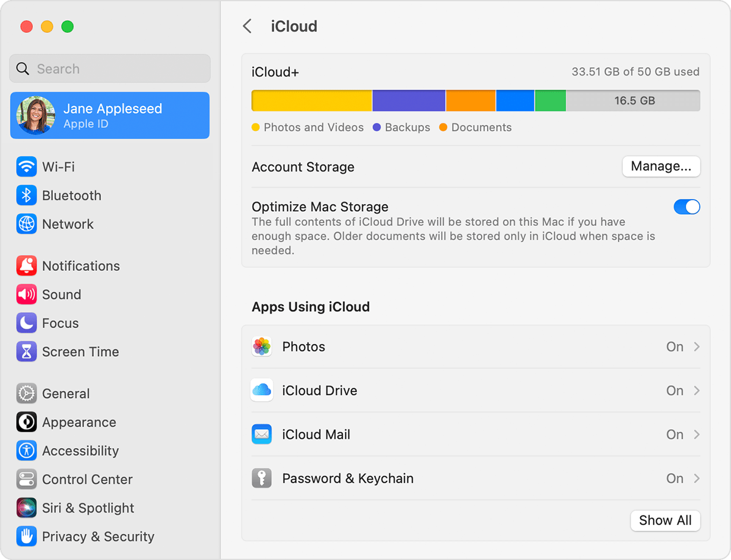The width and height of the screenshot is (731, 560).
Task: Select Privacy & Security in the sidebar
Action: (26, 536)
